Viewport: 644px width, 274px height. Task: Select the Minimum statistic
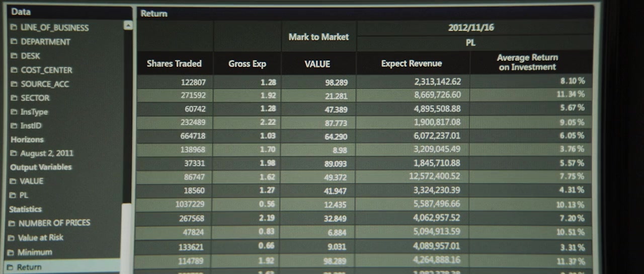pyautogui.click(x=34, y=252)
